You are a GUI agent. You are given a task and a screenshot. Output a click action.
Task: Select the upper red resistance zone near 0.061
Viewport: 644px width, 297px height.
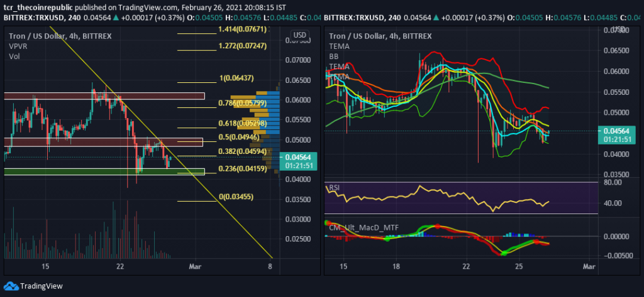click(x=104, y=96)
